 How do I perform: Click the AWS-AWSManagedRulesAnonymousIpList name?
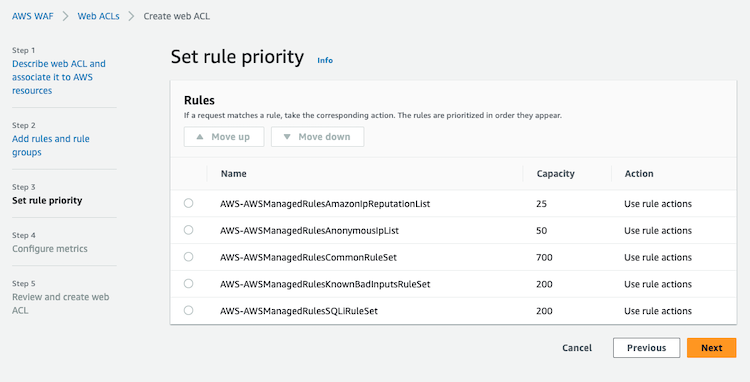(x=309, y=230)
